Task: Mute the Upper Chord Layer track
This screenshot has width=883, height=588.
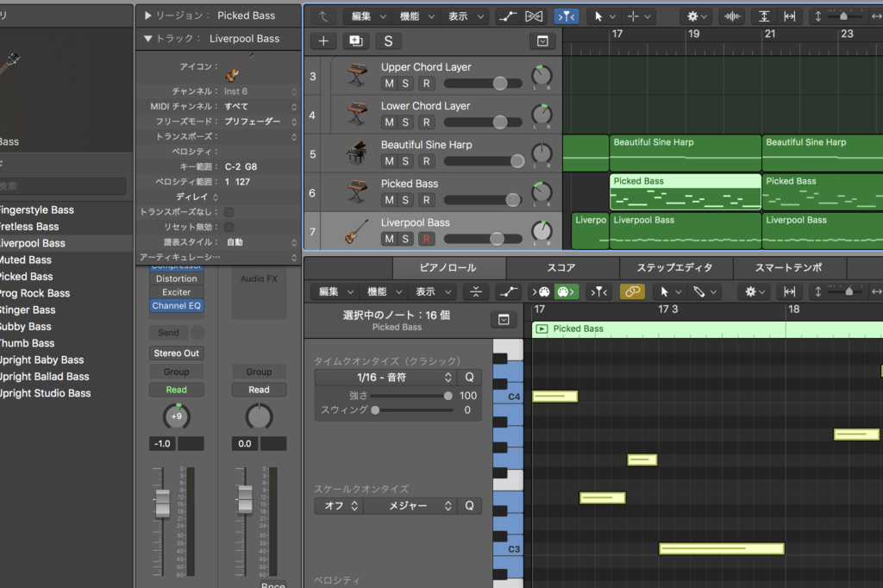Action: pos(389,84)
